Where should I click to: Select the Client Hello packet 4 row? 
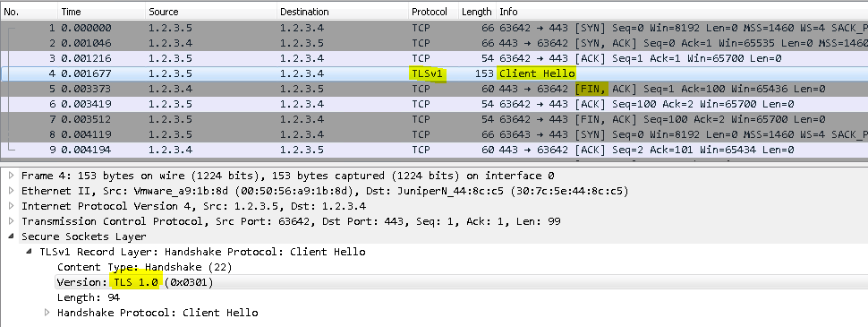pyautogui.click(x=434, y=73)
